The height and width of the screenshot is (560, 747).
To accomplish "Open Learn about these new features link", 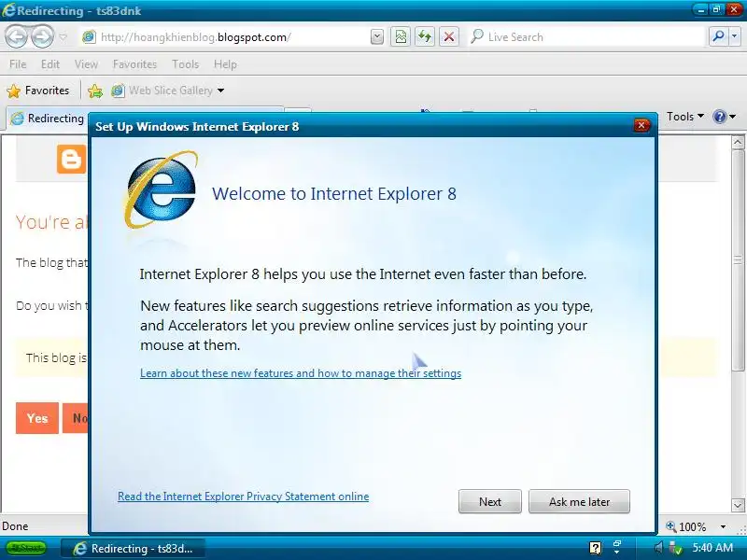I will pyautogui.click(x=301, y=373).
